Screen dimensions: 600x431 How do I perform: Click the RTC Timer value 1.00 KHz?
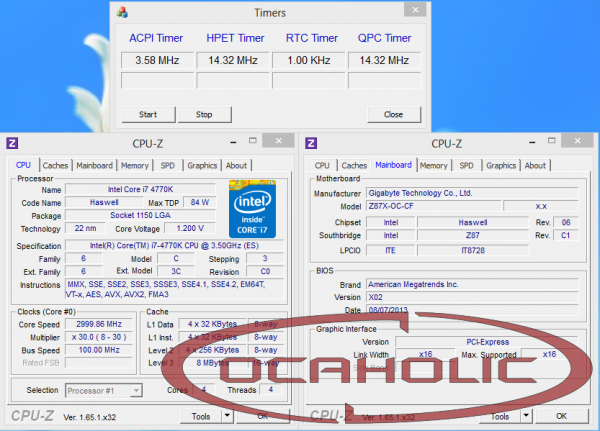308,60
